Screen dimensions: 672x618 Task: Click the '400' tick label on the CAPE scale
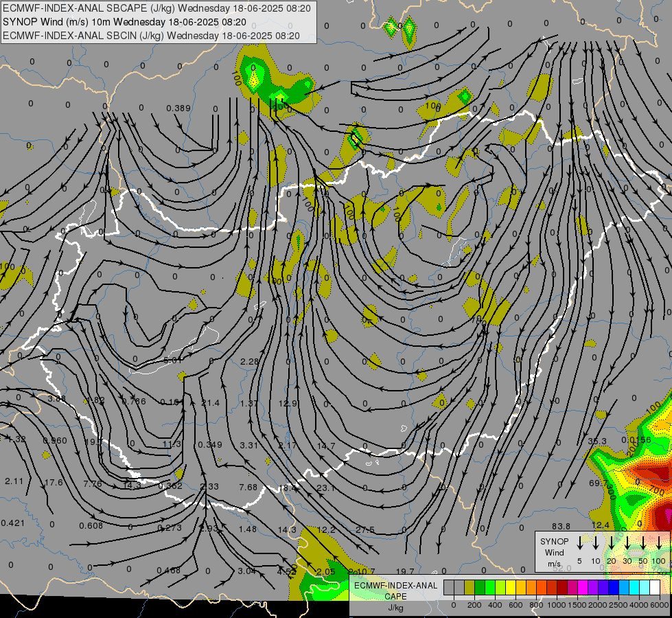click(495, 605)
